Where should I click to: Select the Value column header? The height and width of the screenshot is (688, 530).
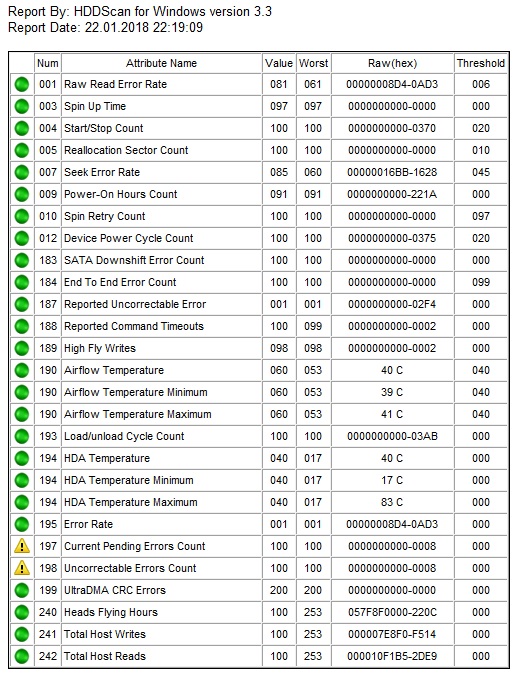[x=279, y=63]
